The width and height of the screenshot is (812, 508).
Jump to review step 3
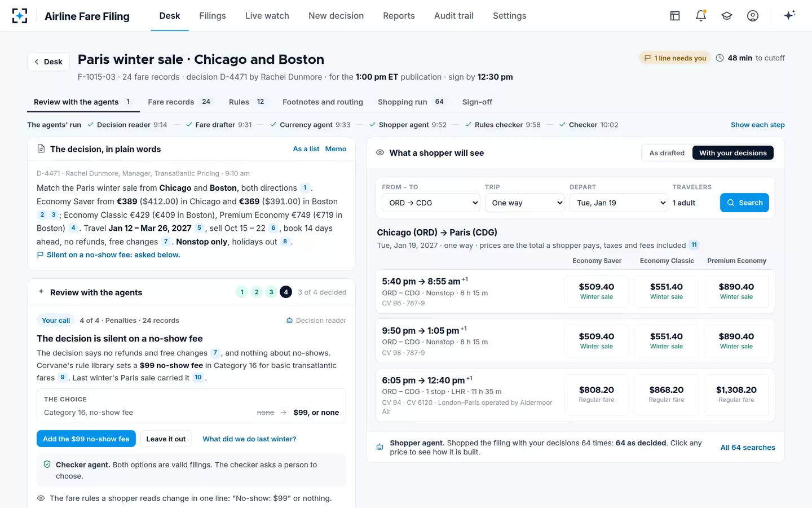(271, 292)
